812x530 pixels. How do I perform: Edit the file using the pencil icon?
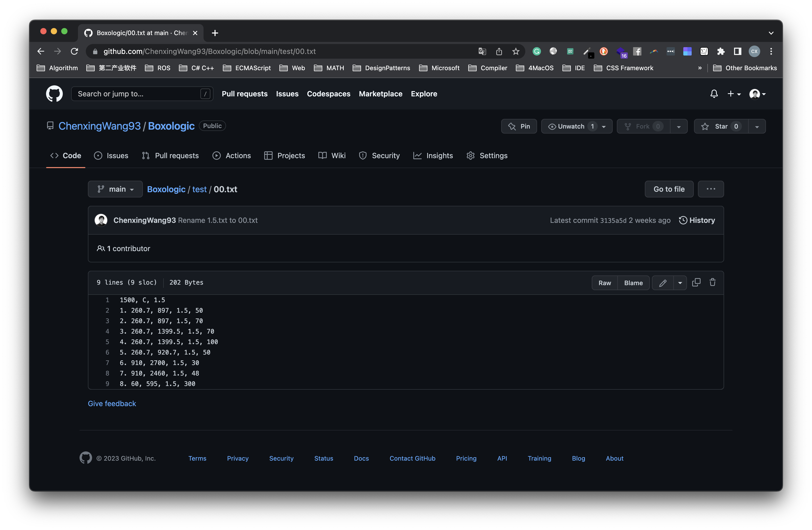click(x=663, y=283)
